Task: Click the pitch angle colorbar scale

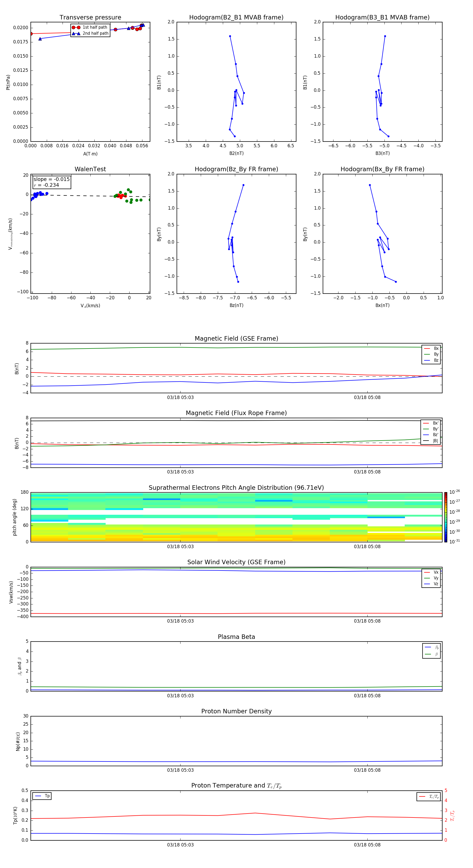Action: click(x=446, y=517)
